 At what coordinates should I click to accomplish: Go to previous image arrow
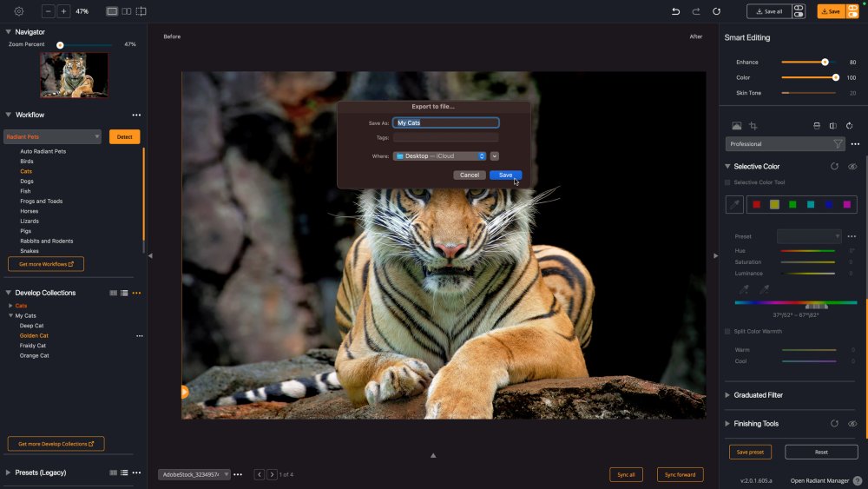pyautogui.click(x=259, y=474)
